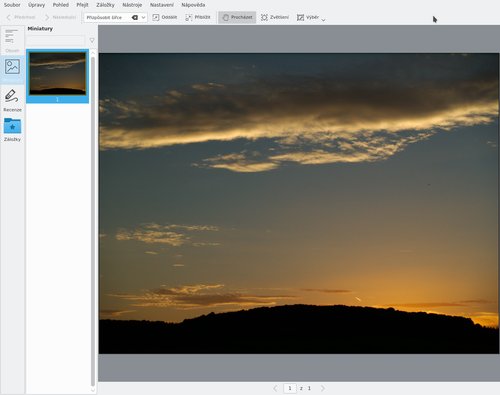Open the Soubor menu

click(x=12, y=5)
